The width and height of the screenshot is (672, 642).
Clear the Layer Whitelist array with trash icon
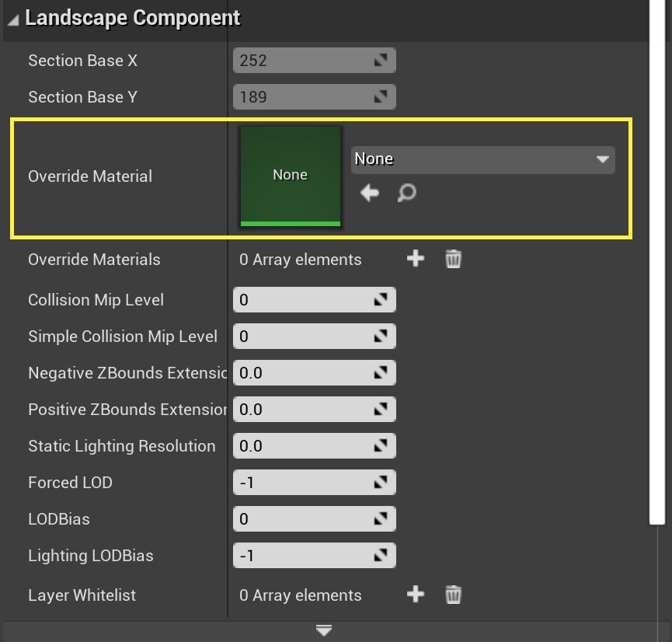point(453,595)
